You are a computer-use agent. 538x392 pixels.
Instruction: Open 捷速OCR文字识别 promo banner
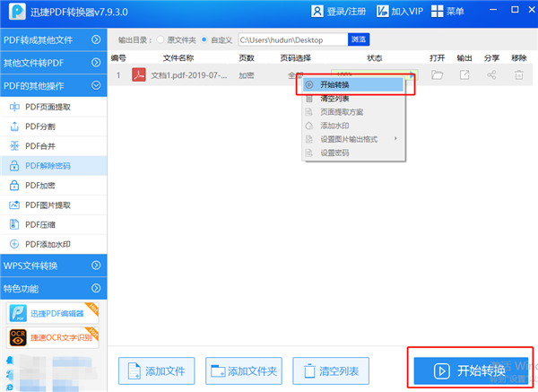[x=53, y=337]
